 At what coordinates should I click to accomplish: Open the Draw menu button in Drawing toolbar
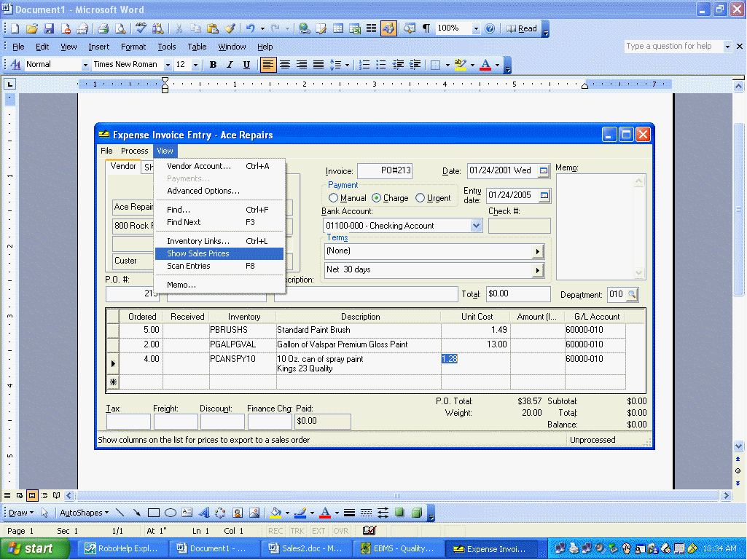(x=21, y=513)
